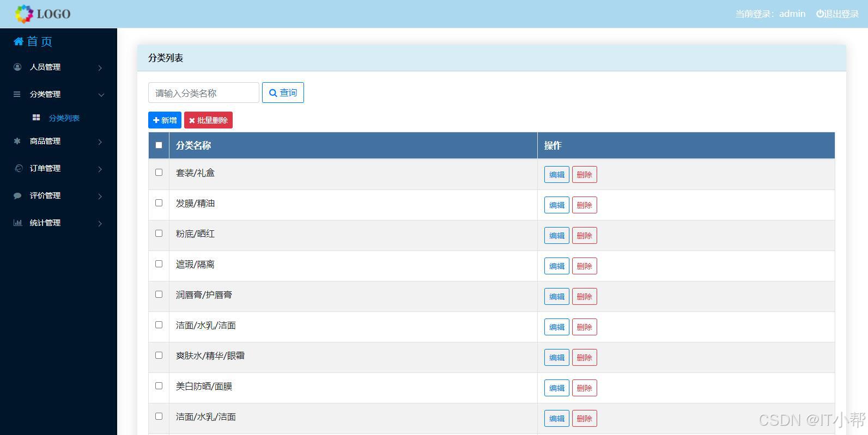Toggle the select-all checkbox in table header
Image resolution: width=868 pixels, height=435 pixels.
click(x=159, y=145)
